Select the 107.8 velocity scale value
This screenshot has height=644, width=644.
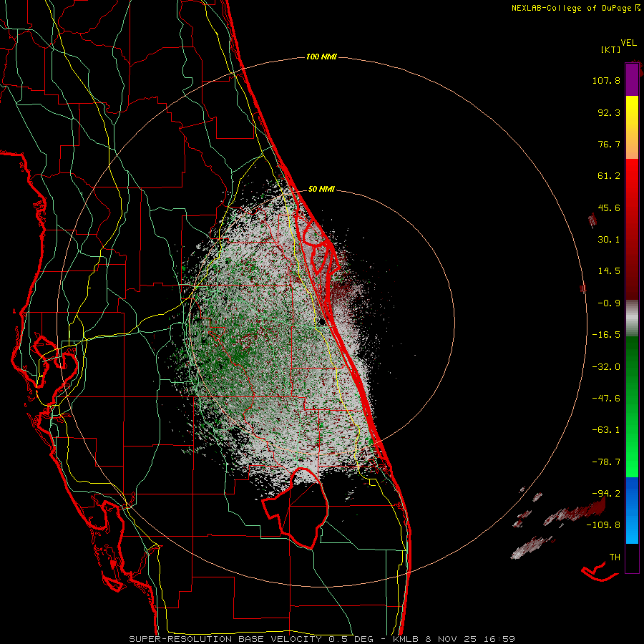pyautogui.click(x=606, y=80)
